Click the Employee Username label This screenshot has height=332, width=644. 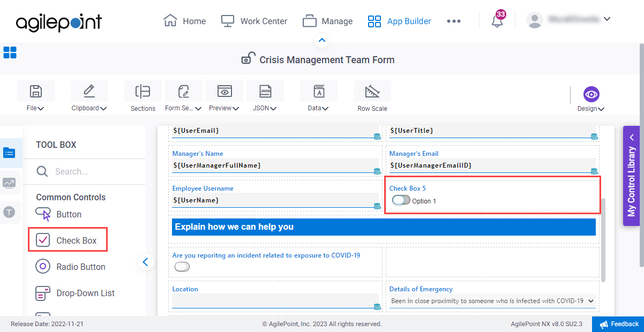coord(203,188)
